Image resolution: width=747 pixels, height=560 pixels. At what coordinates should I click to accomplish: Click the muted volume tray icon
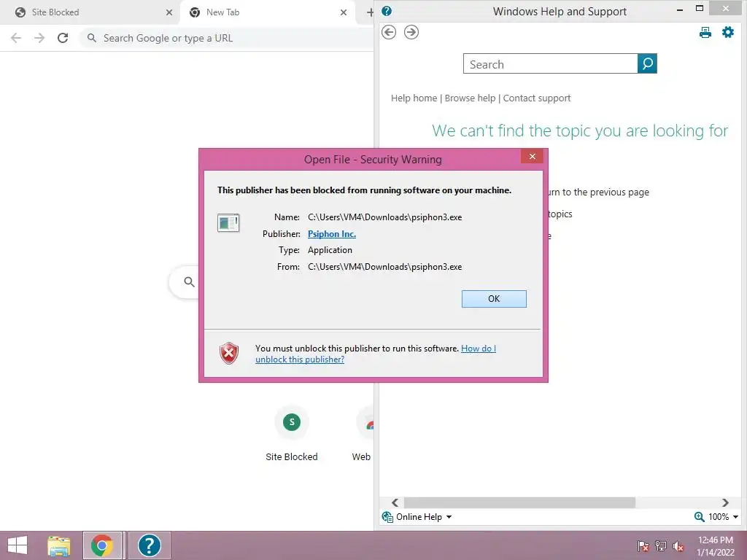678,546
